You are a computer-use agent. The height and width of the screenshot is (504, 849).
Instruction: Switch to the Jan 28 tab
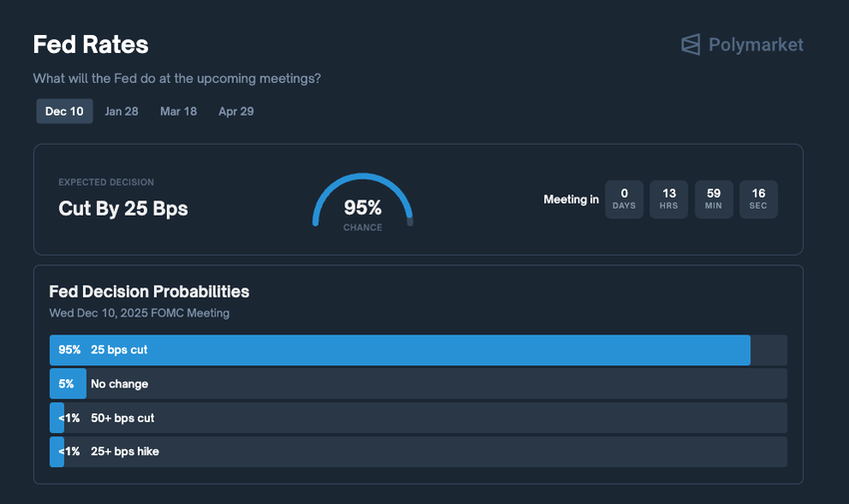[x=121, y=111]
